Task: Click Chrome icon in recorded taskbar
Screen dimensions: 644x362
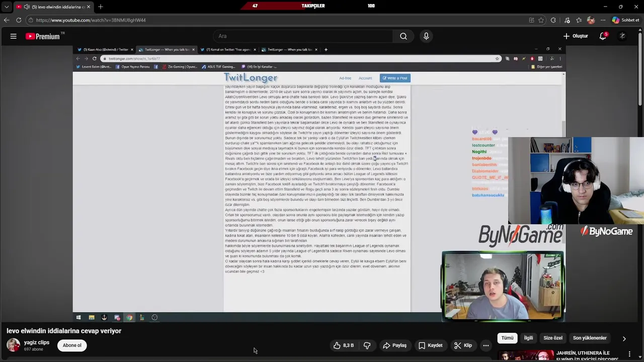Action: pos(129,317)
